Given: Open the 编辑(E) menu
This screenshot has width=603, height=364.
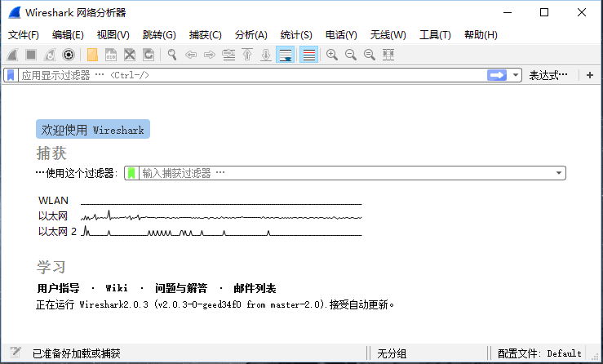Looking at the screenshot, I should (68, 35).
